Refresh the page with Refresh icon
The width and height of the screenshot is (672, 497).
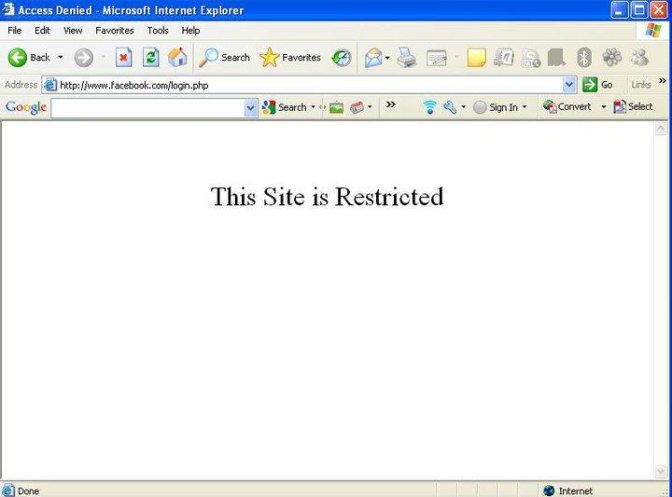tap(151, 57)
